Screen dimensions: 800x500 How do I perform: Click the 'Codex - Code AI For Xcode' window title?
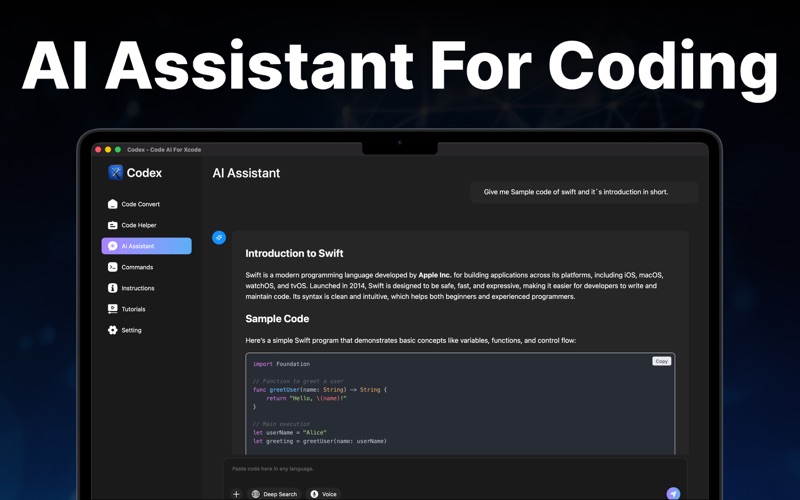pos(164,149)
